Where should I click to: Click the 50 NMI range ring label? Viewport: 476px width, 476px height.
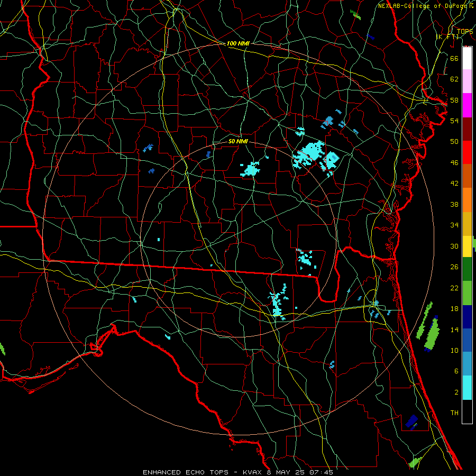tap(238, 141)
